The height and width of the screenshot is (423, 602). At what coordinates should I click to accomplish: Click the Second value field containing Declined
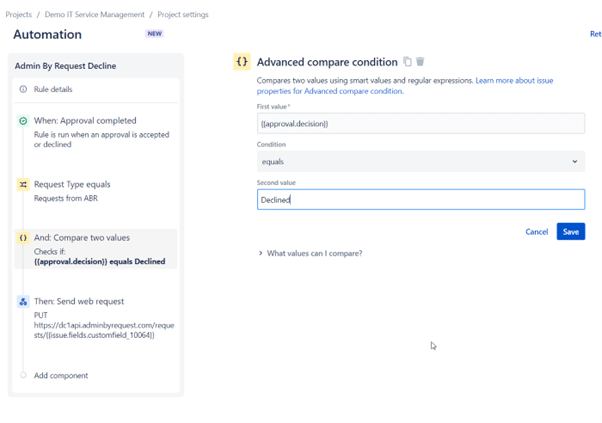421,200
